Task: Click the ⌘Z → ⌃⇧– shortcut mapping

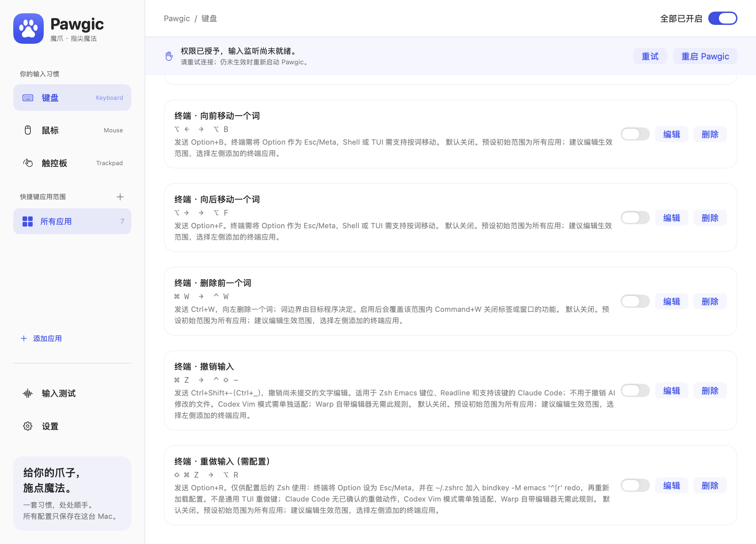Action: click(x=206, y=380)
